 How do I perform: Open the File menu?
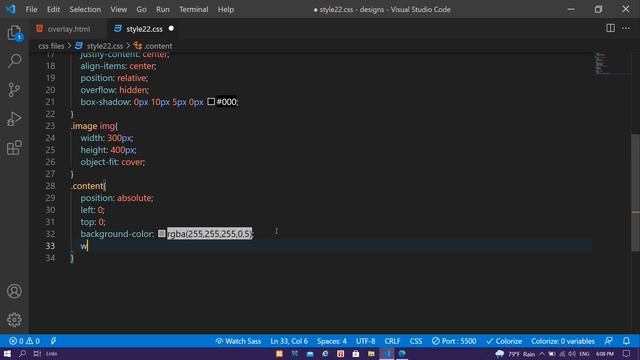pos(31,9)
